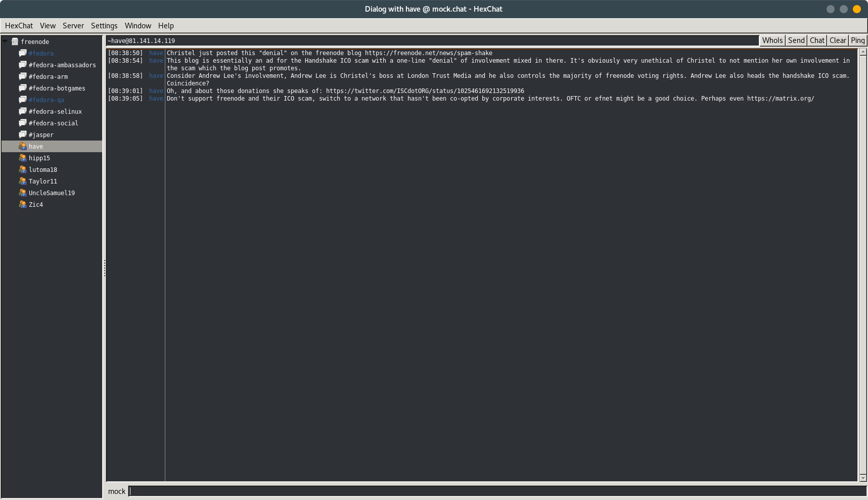Click the chat vertical scrollbar track
868x500 pixels.
tap(863, 265)
